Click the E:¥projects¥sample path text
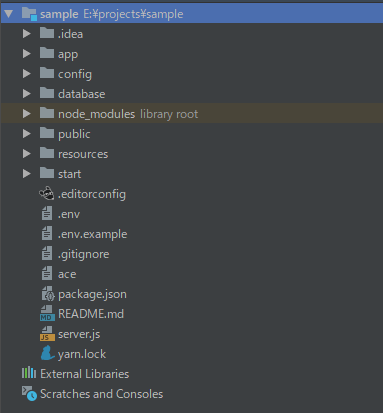This screenshot has height=413, width=383. click(x=133, y=14)
